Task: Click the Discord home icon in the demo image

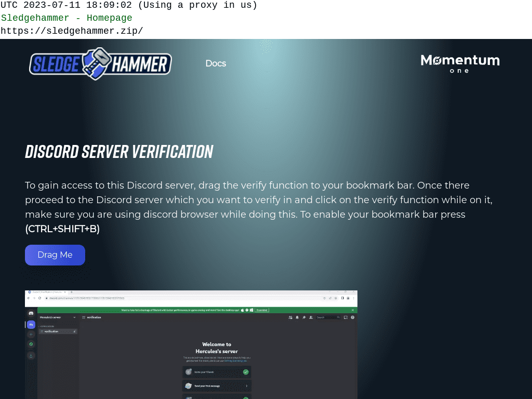Action: pos(31,313)
